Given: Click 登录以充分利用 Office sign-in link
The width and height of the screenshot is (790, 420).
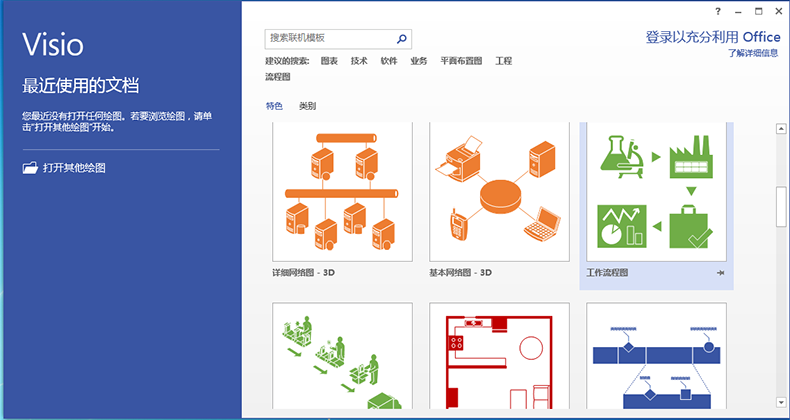Looking at the screenshot, I should coord(713,37).
